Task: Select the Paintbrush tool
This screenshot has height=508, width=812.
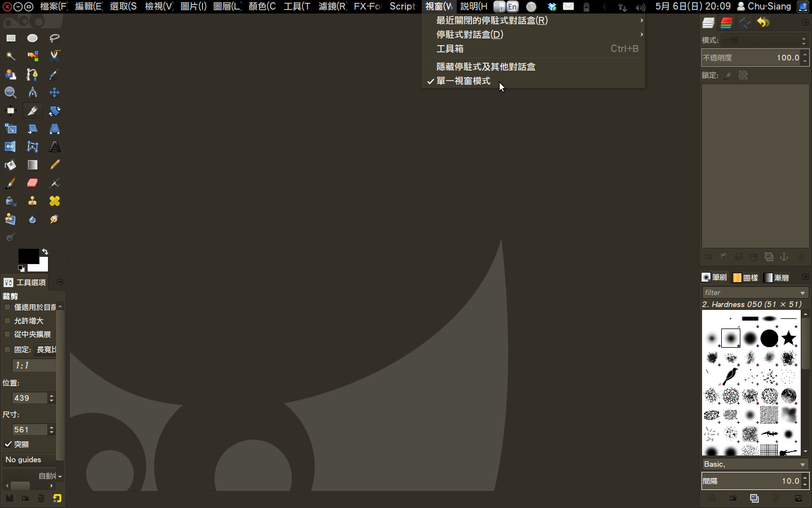Action: pos(11,183)
